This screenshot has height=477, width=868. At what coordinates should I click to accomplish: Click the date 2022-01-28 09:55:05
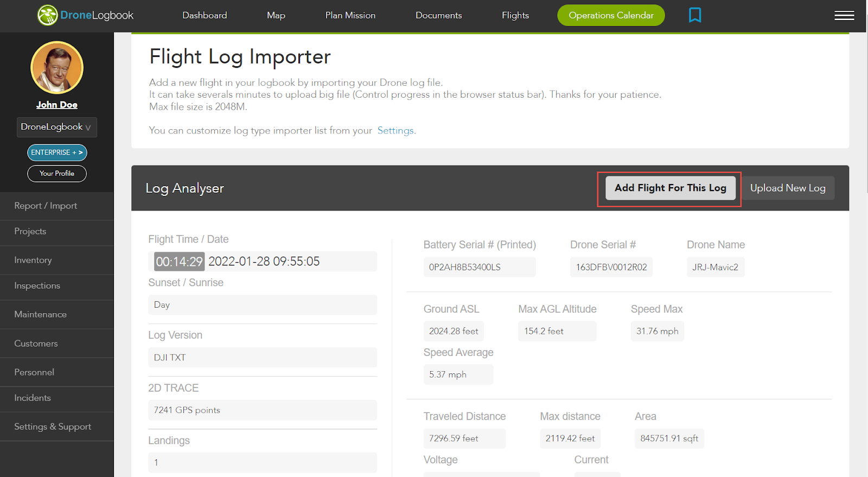264,262
